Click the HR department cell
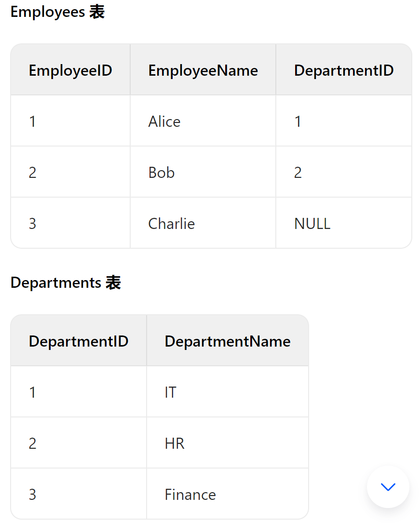 (228, 443)
